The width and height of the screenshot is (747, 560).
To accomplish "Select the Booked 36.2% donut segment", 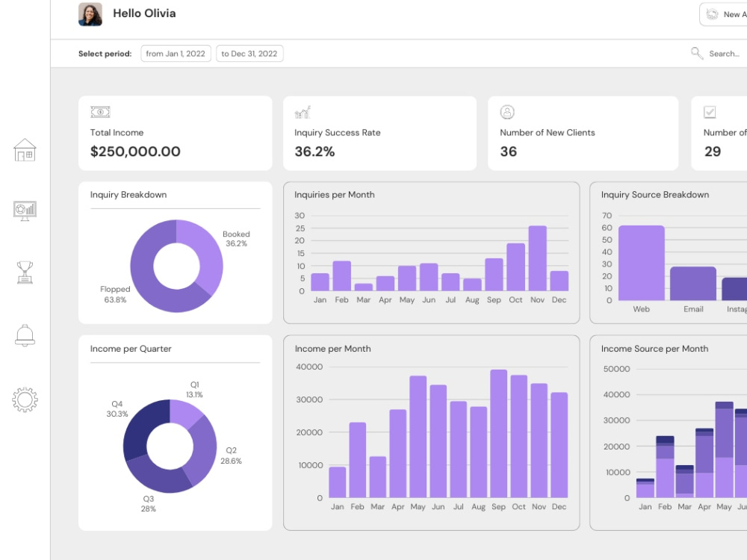I will (x=207, y=252).
